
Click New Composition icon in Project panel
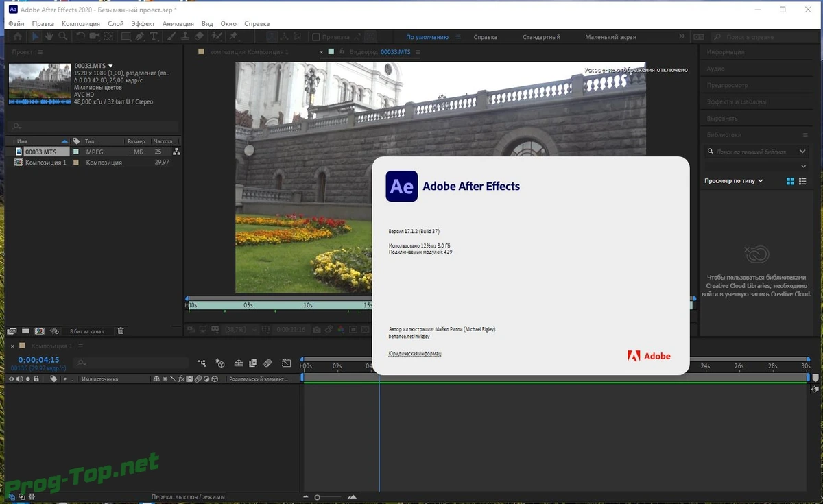[39, 331]
